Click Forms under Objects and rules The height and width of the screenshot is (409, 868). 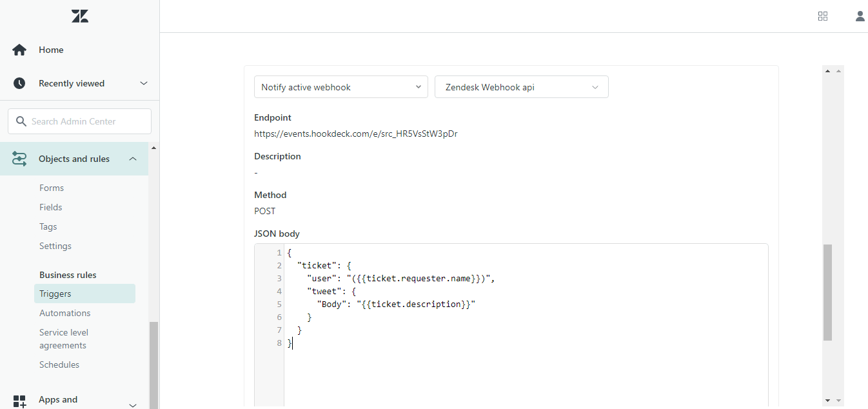(52, 188)
